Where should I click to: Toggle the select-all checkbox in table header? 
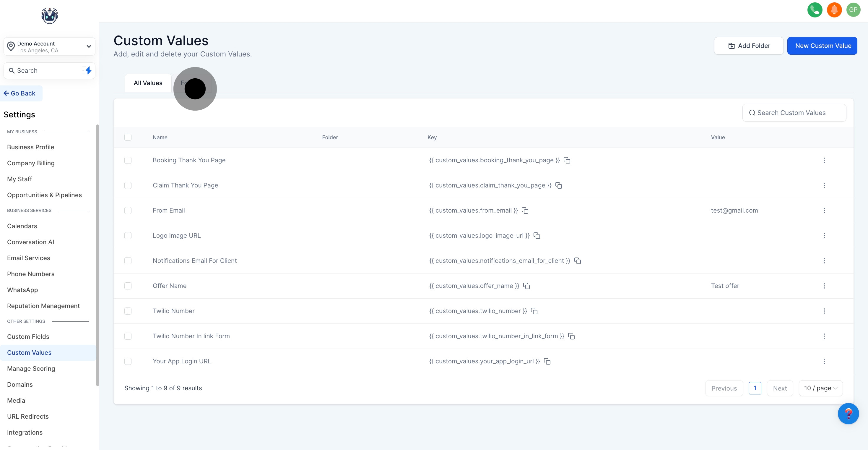[x=128, y=137]
